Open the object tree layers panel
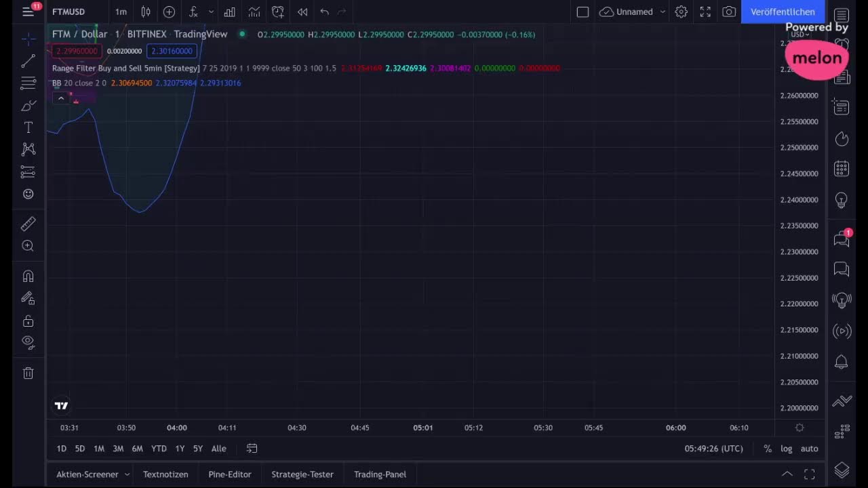This screenshot has width=868, height=488. tap(842, 470)
